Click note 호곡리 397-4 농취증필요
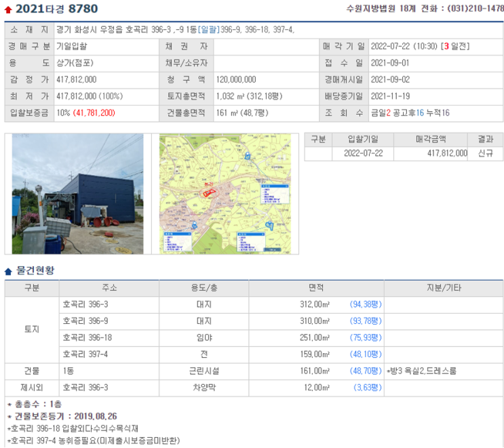 tap(94, 441)
